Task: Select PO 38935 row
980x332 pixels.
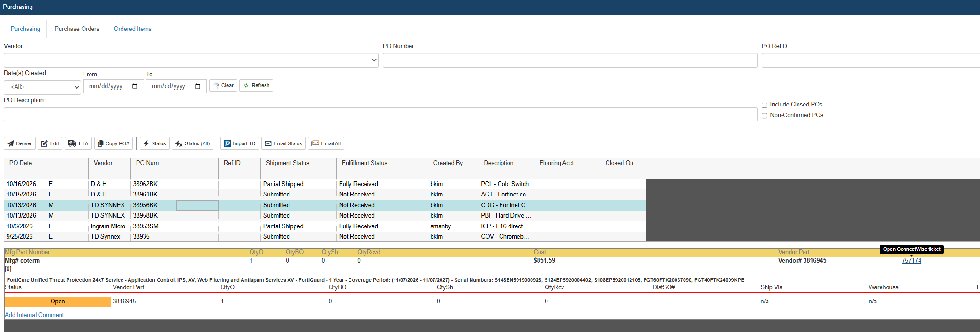Action: pos(325,237)
